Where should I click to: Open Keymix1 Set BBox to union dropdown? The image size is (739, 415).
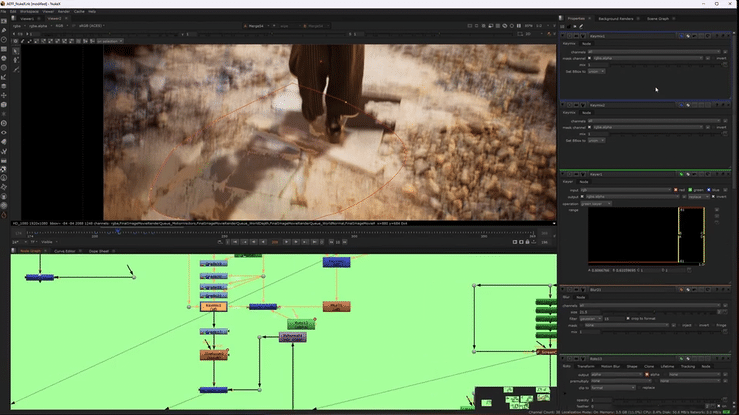pyautogui.click(x=596, y=71)
